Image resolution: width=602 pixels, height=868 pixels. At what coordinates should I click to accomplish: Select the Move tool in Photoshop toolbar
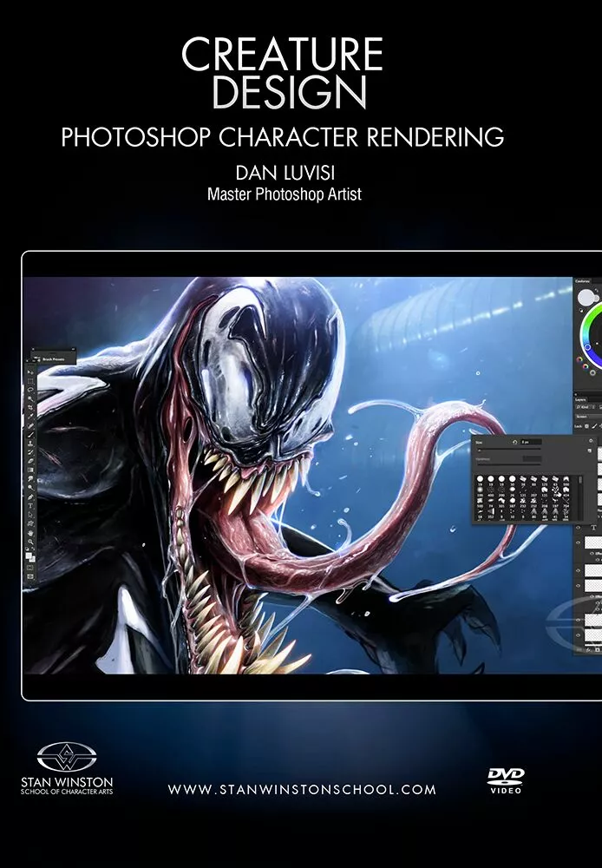pos(30,372)
